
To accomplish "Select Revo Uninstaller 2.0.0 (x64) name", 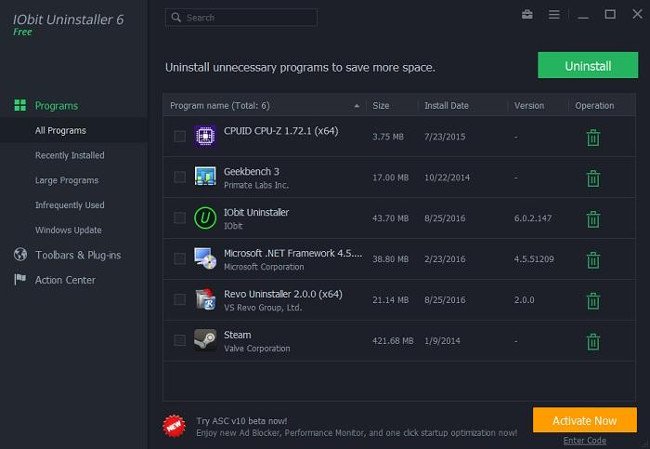I will [x=283, y=294].
